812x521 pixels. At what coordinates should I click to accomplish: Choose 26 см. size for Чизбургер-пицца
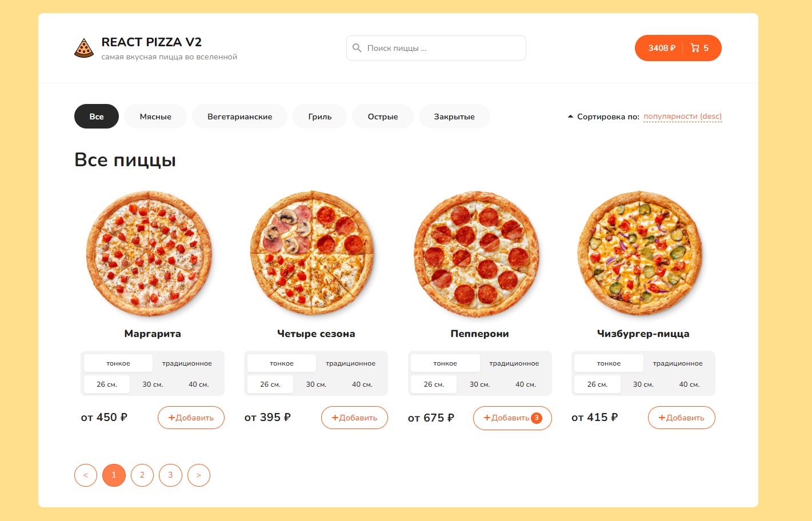pyautogui.click(x=597, y=384)
